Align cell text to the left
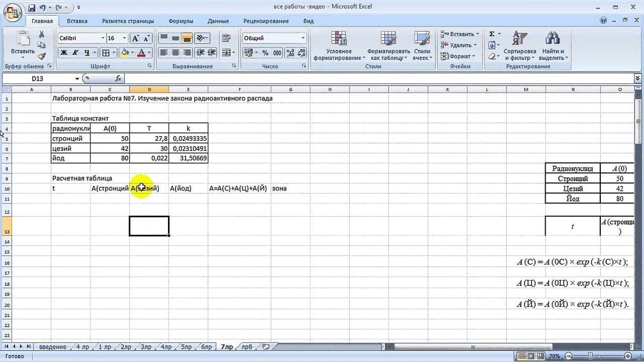The image size is (644, 362). (164, 52)
